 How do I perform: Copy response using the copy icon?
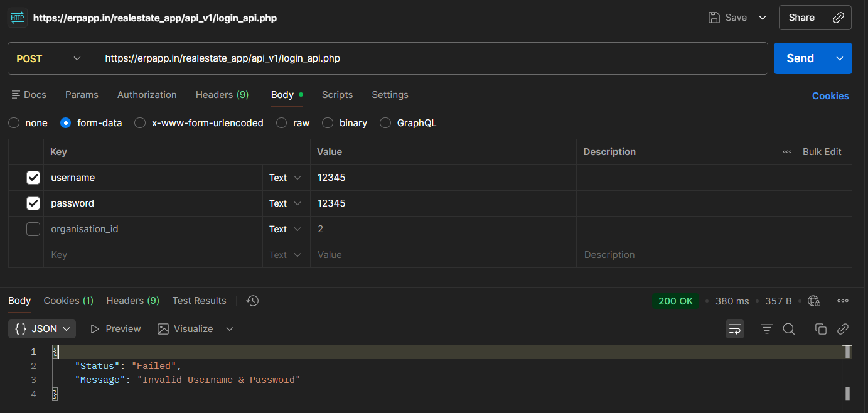(x=820, y=329)
